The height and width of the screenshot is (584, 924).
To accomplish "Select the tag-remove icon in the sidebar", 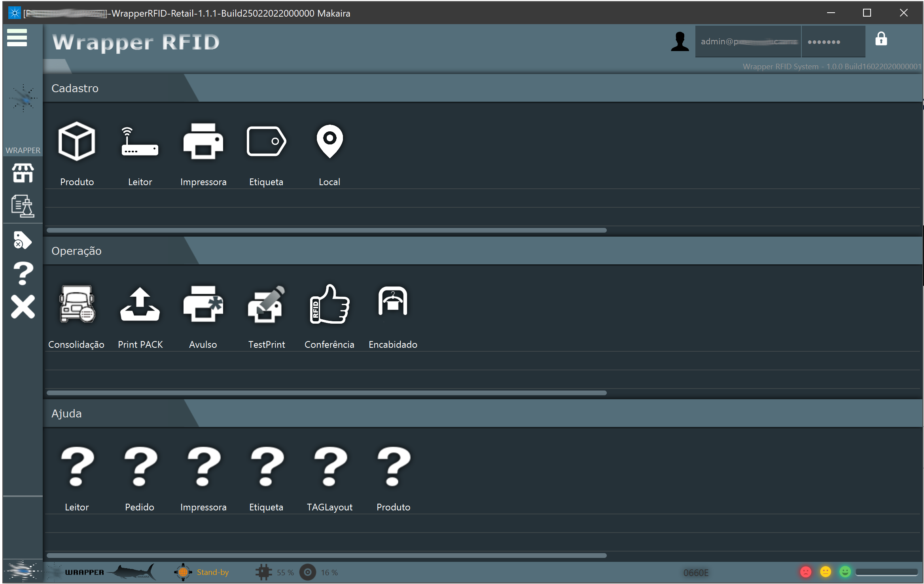I will (23, 240).
